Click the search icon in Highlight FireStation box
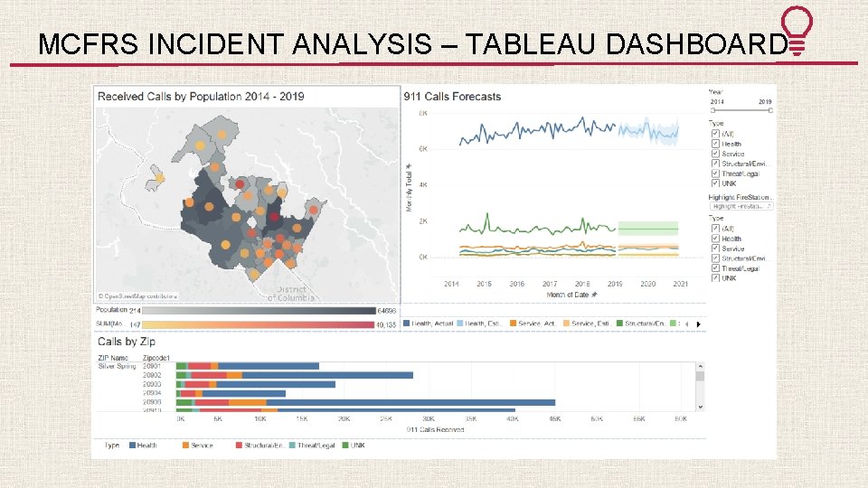This screenshot has width=868, height=488. click(x=769, y=206)
